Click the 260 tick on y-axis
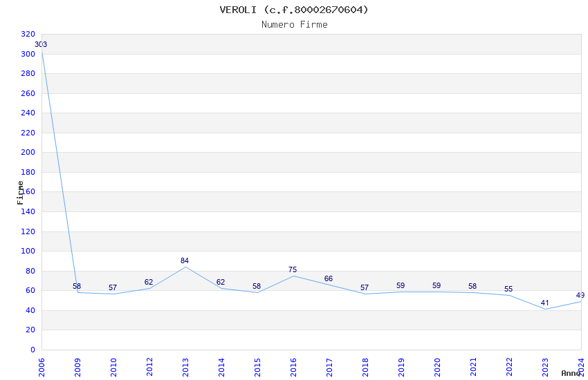Image resolution: width=588 pixels, height=380 pixels. tap(28, 93)
